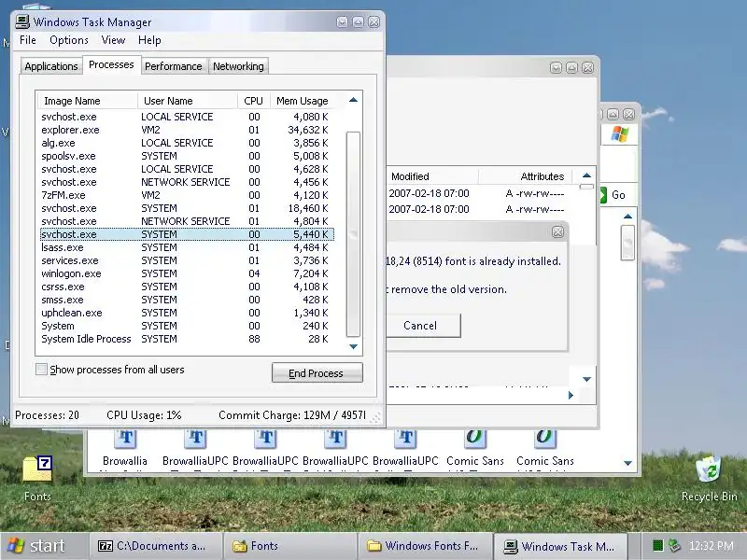Select the lsass.exe process row
This screenshot has width=747, height=560.
coord(187,247)
